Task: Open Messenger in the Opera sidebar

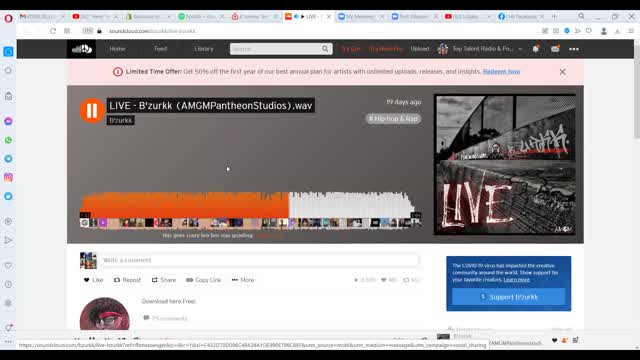Action: [x=8, y=121]
